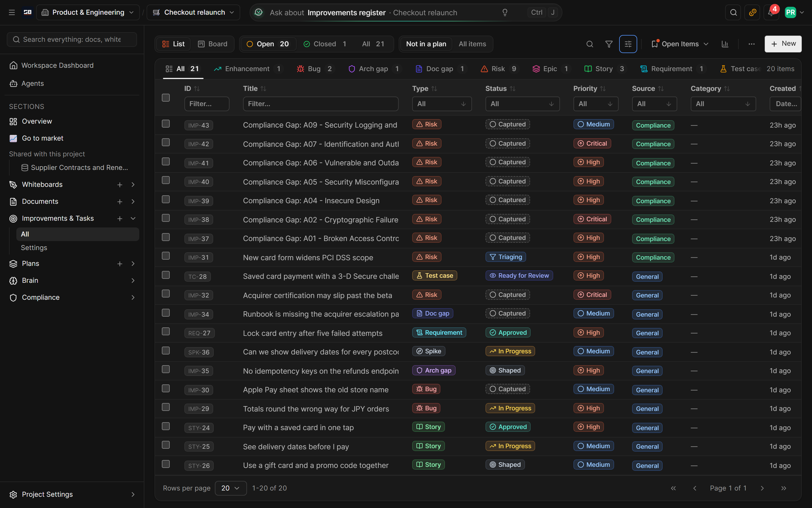812x508 pixels.
Task: Add a new Document with plus icon
Action: (x=120, y=202)
